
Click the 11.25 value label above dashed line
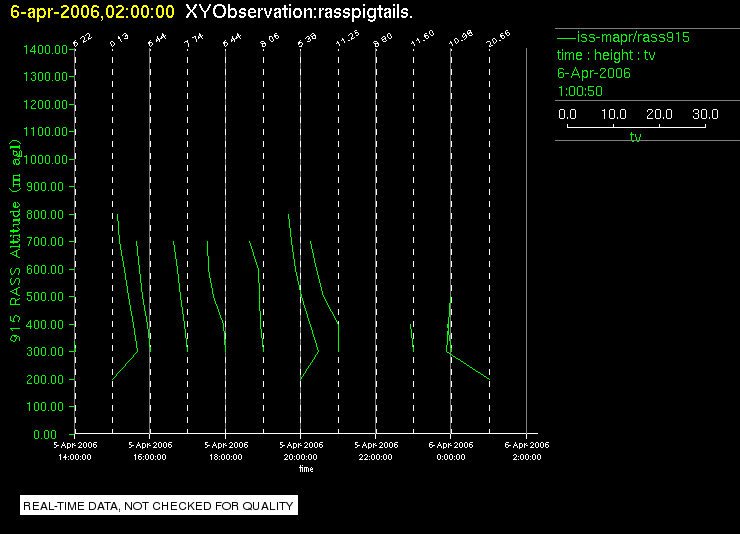[x=347, y=39]
